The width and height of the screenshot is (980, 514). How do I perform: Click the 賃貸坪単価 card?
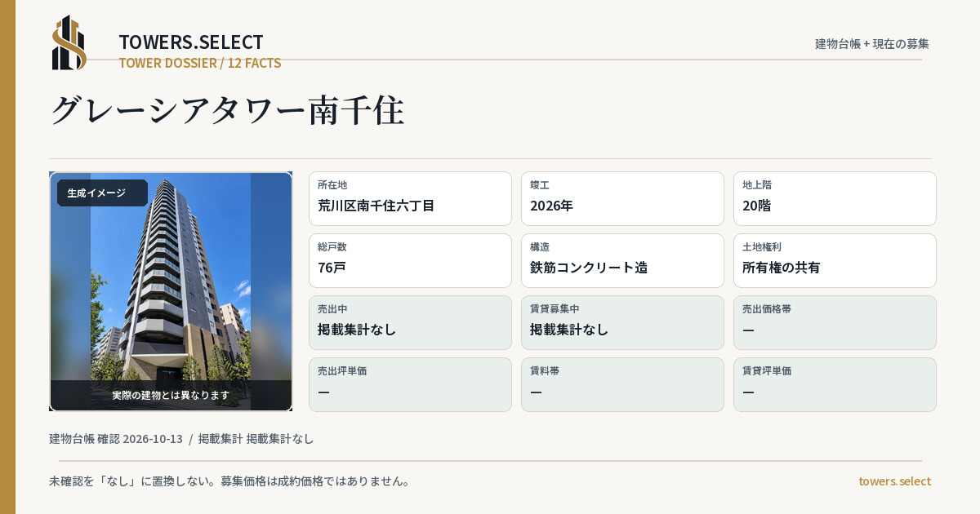click(x=835, y=384)
